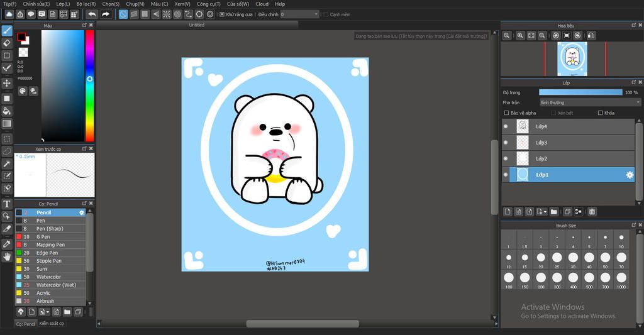Click the cloud icon in the top toolbar

(x=9, y=14)
